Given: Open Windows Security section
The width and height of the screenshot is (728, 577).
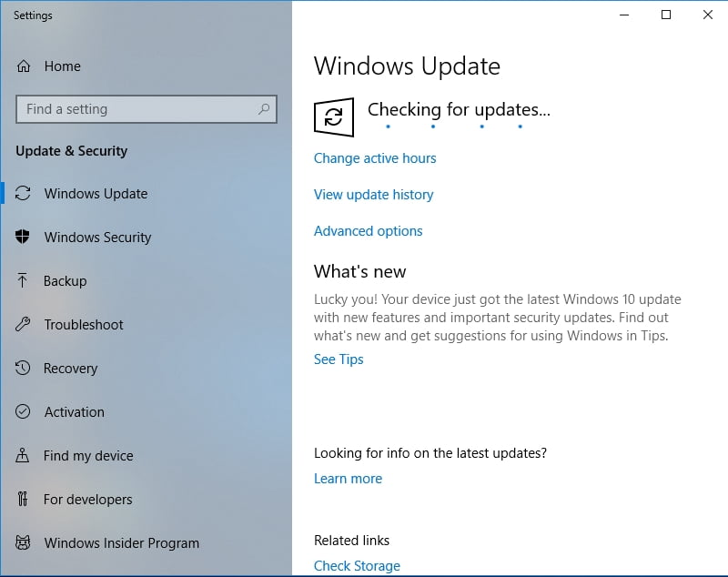Looking at the screenshot, I should [97, 238].
